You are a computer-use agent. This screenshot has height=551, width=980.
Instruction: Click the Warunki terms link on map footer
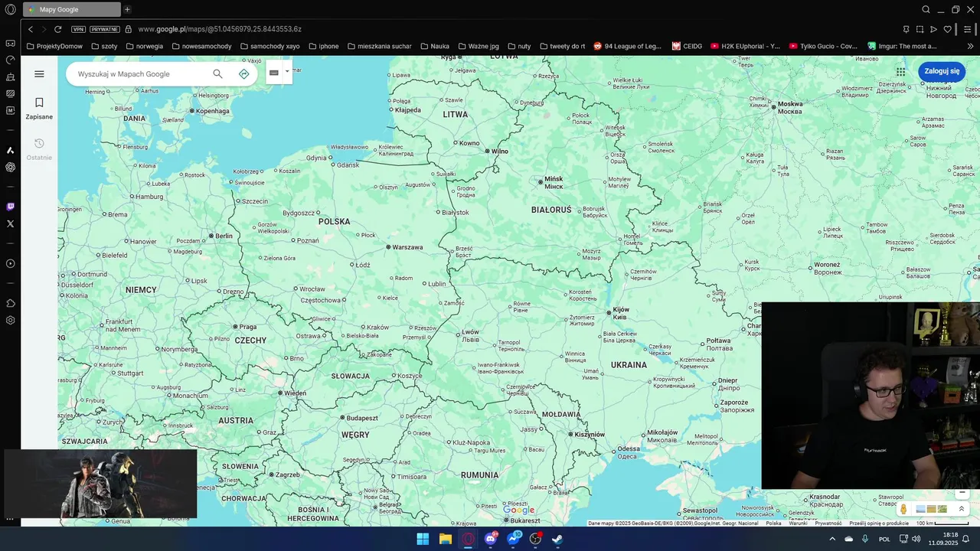(798, 523)
